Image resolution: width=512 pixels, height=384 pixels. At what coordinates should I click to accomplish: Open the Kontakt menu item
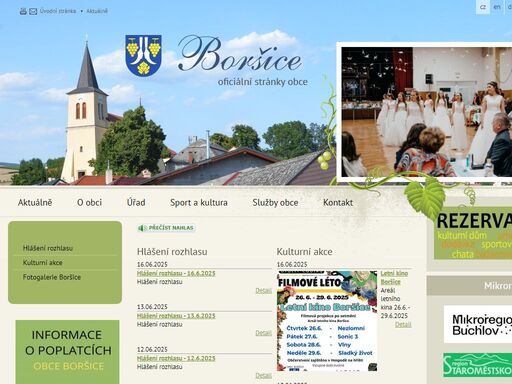point(338,202)
